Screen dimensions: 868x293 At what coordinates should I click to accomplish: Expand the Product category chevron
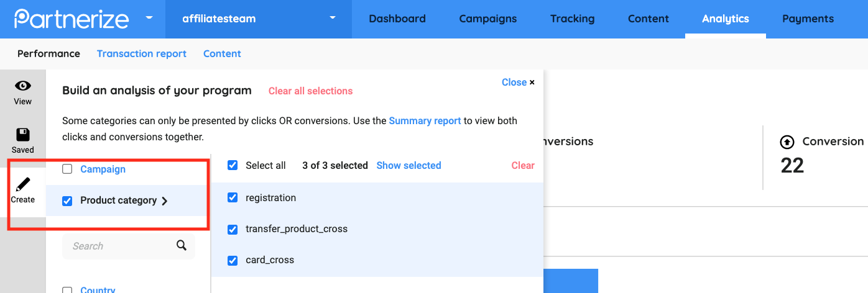(x=165, y=201)
